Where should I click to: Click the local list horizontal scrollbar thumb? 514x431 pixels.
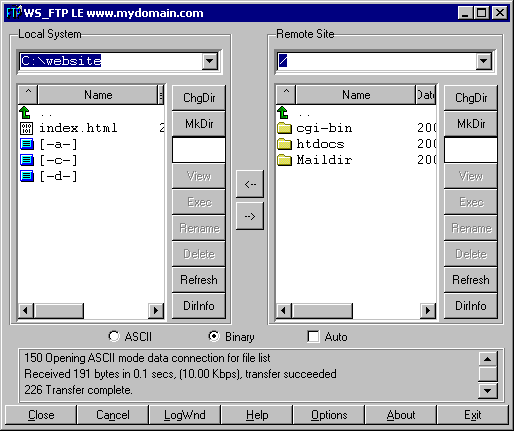pyautogui.click(x=59, y=311)
